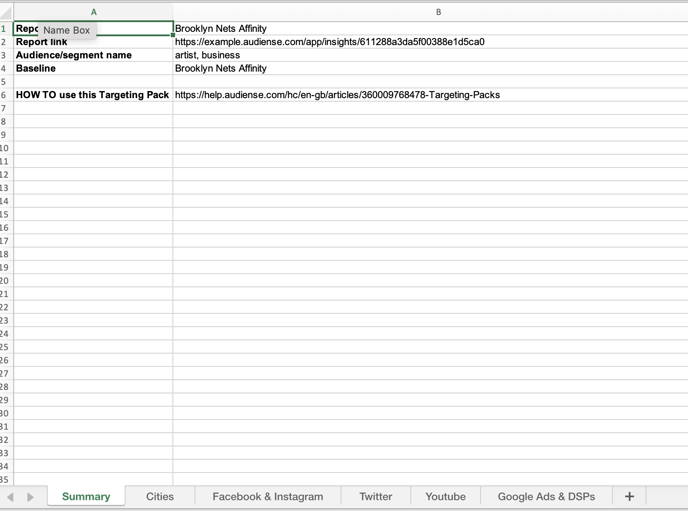Open the help.audiense.com Targeting-Packs link

tap(337, 95)
